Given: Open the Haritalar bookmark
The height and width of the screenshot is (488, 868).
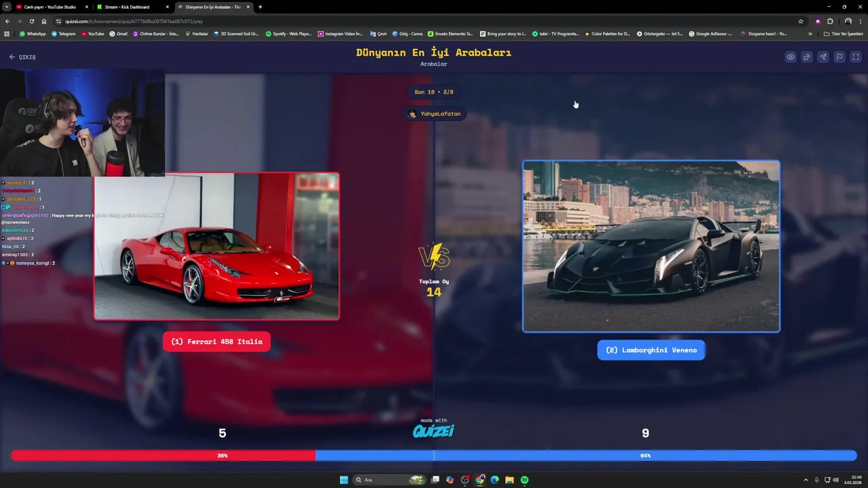Looking at the screenshot, I should (197, 33).
